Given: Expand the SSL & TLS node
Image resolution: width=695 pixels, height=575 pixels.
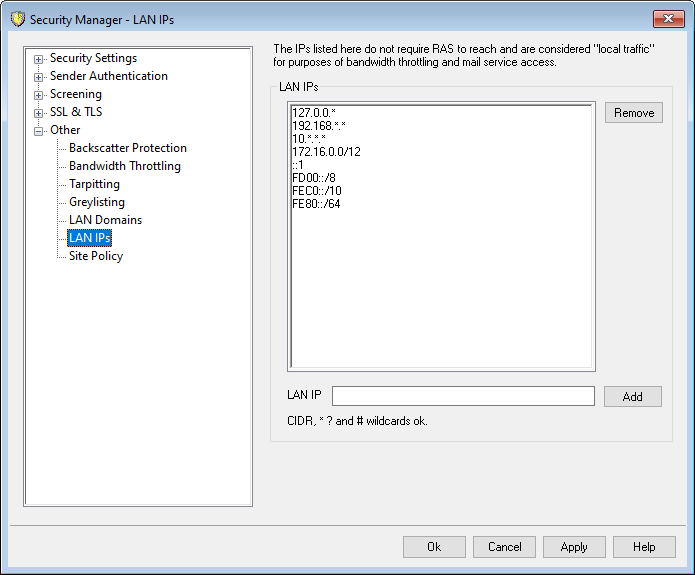Looking at the screenshot, I should (x=39, y=113).
